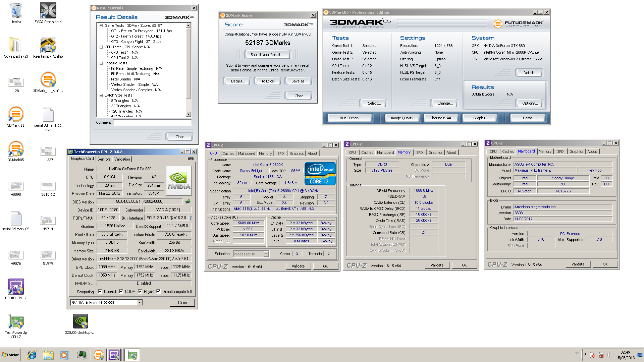Click the Filtering & AA button

(442, 118)
